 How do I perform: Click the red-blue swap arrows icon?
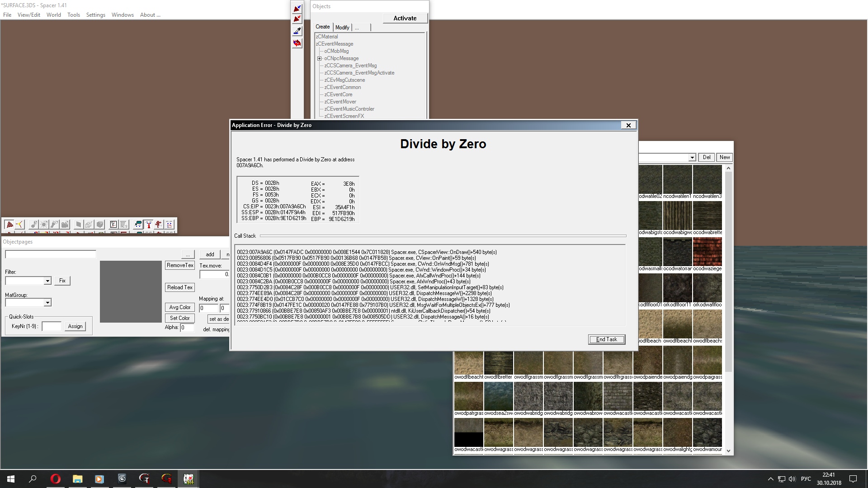297,43
